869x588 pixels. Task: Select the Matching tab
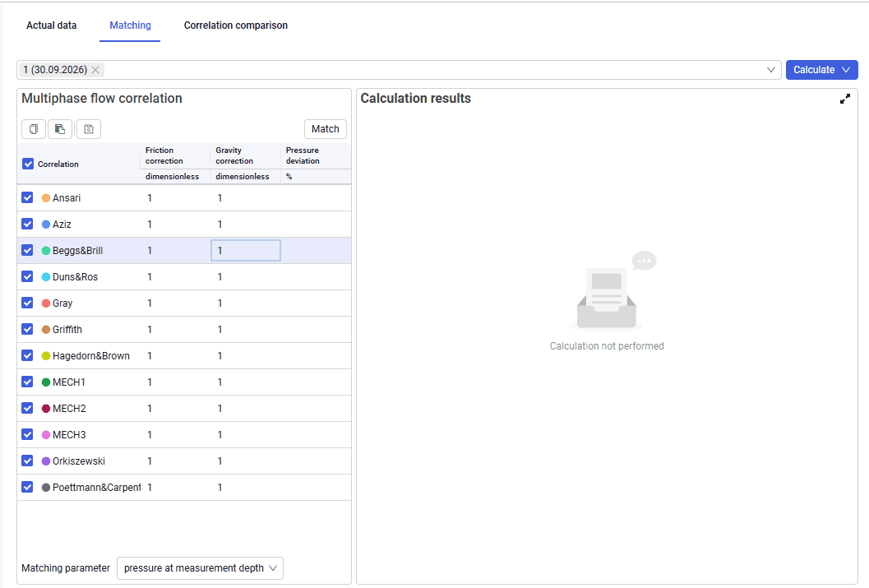130,25
